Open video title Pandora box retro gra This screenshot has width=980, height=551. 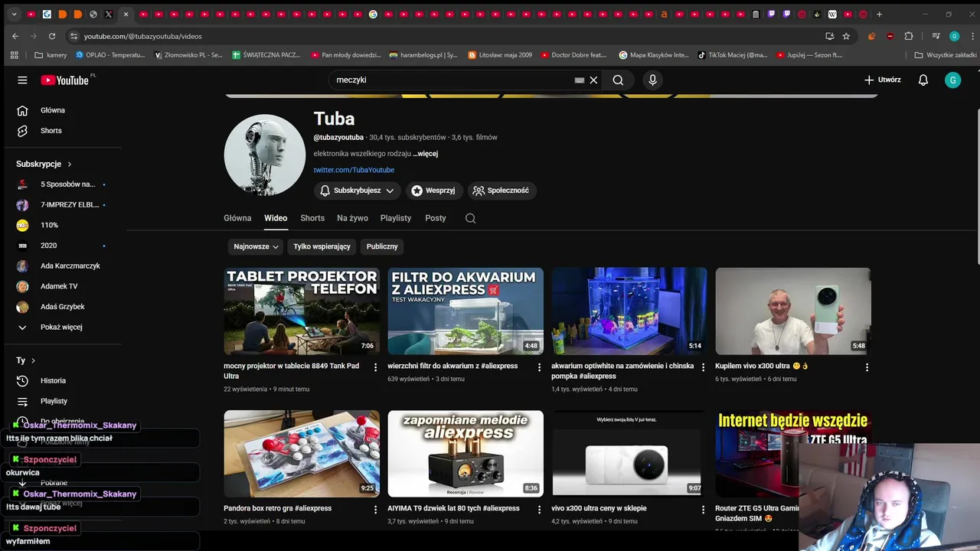point(277,508)
